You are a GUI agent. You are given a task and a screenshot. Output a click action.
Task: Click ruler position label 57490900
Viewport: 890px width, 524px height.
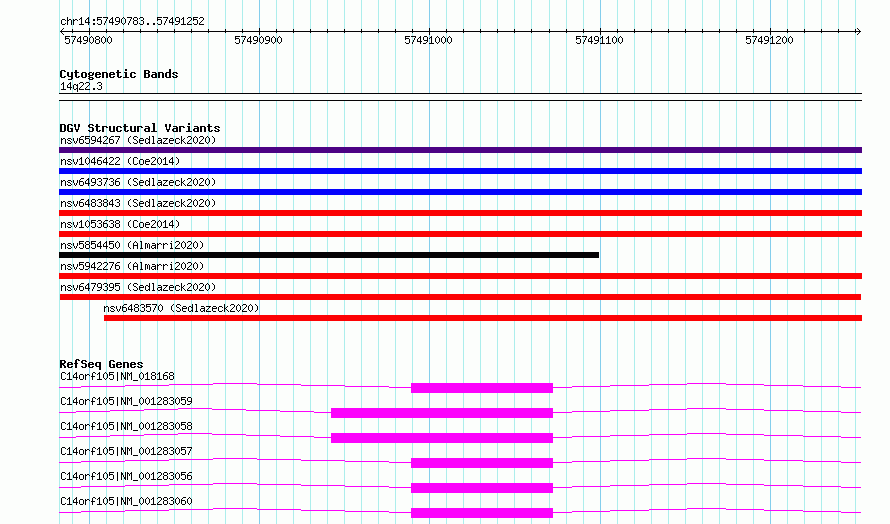pyautogui.click(x=258, y=40)
